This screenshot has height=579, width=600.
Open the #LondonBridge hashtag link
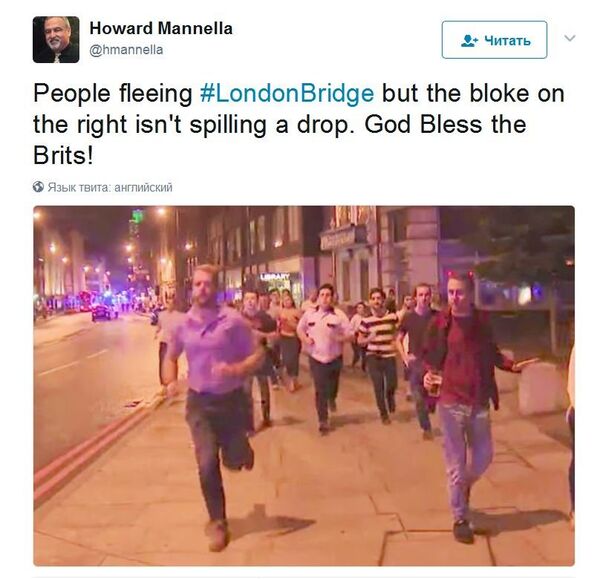tap(287, 94)
